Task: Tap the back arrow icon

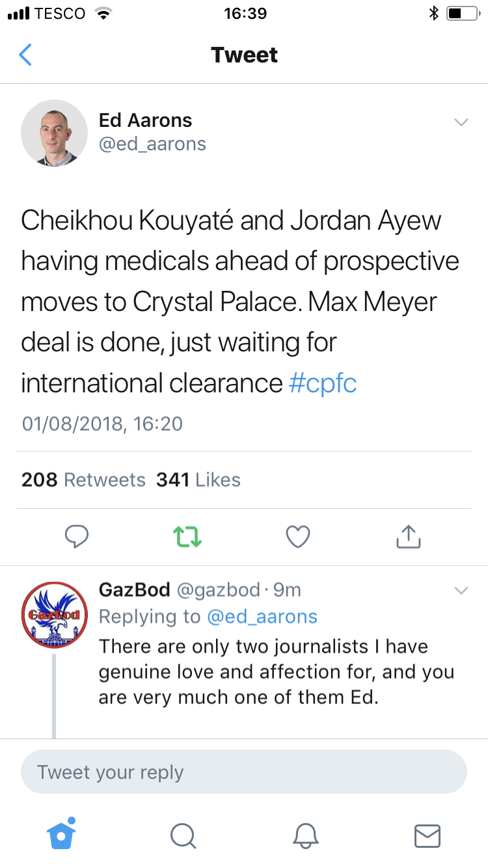Action: tap(25, 55)
